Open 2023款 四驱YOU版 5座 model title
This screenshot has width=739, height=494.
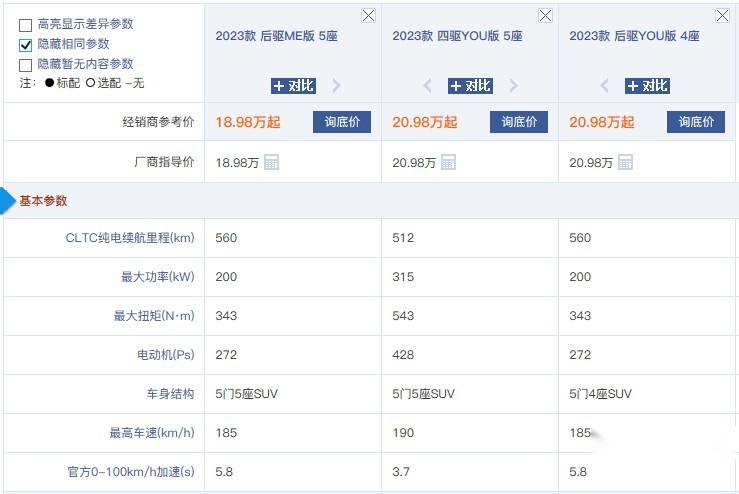pyautogui.click(x=457, y=36)
